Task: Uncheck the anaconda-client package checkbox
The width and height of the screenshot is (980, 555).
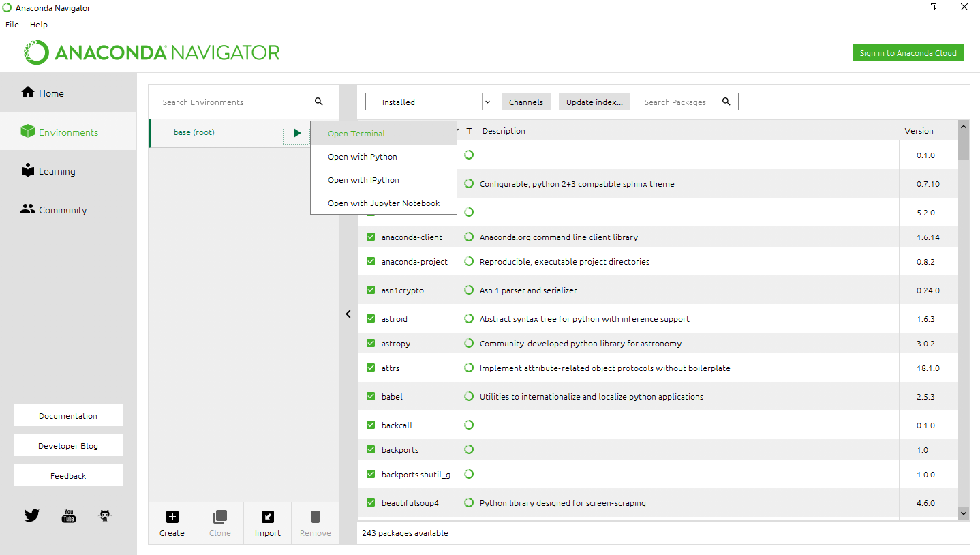Action: coord(371,237)
